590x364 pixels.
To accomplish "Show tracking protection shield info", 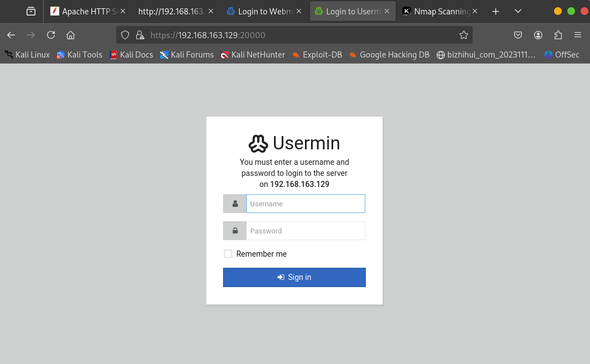I will [x=125, y=35].
